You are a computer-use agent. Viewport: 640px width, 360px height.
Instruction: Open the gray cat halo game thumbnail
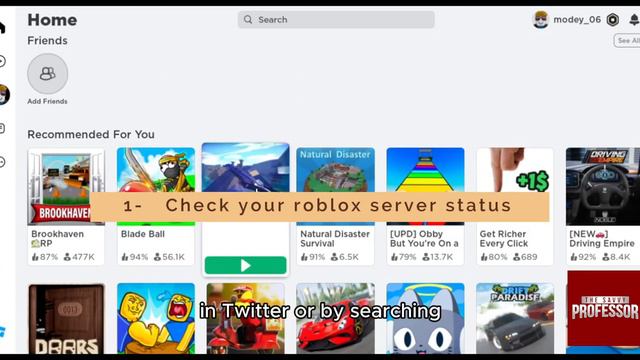pyautogui.click(x=425, y=319)
